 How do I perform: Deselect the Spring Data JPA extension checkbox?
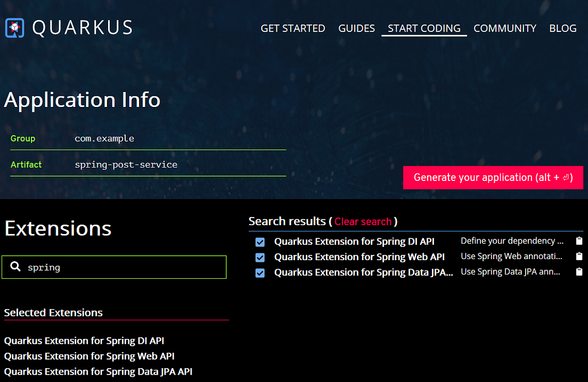[260, 272]
